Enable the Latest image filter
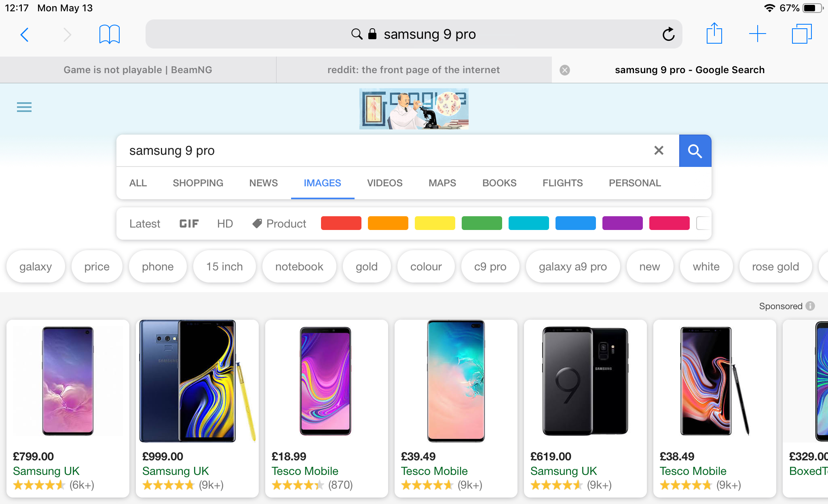The image size is (828, 504). pos(145,224)
